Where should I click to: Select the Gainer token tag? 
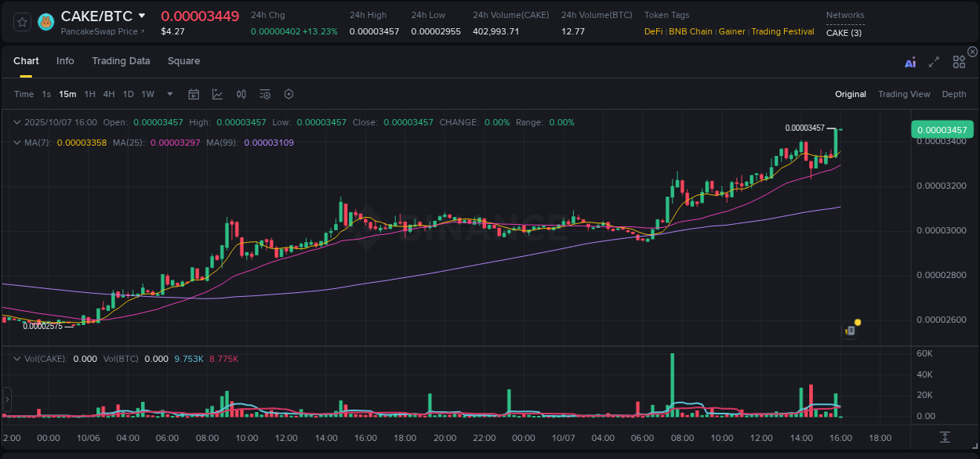(731, 31)
